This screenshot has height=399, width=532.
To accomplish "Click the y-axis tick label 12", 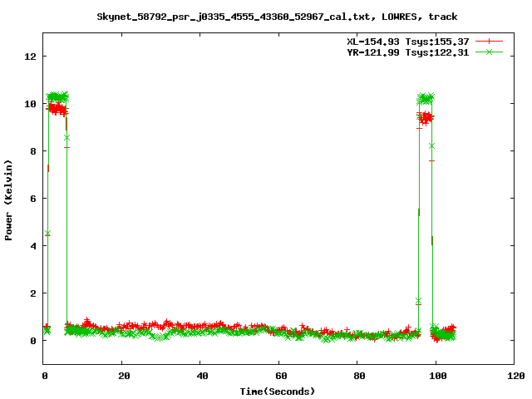I will click(30, 57).
